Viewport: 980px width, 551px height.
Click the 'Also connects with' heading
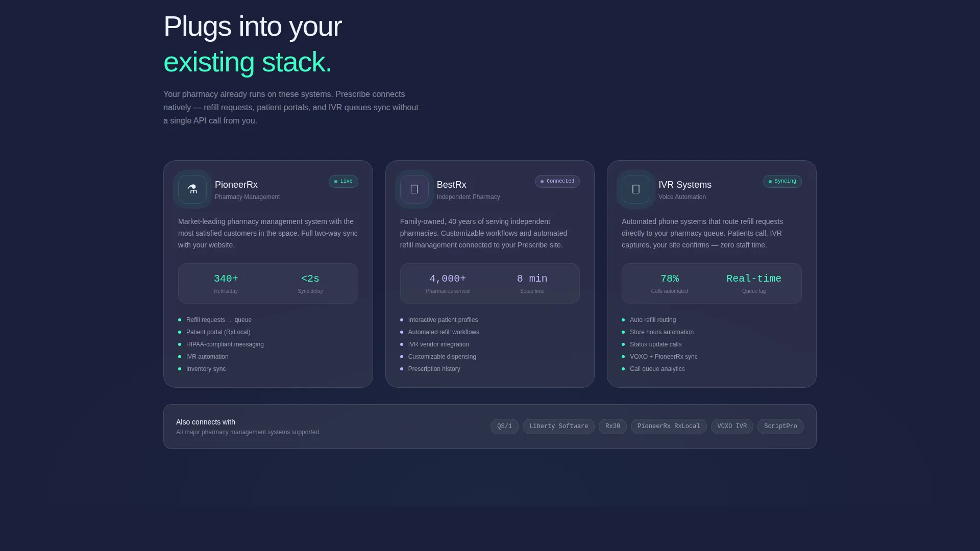(x=206, y=422)
